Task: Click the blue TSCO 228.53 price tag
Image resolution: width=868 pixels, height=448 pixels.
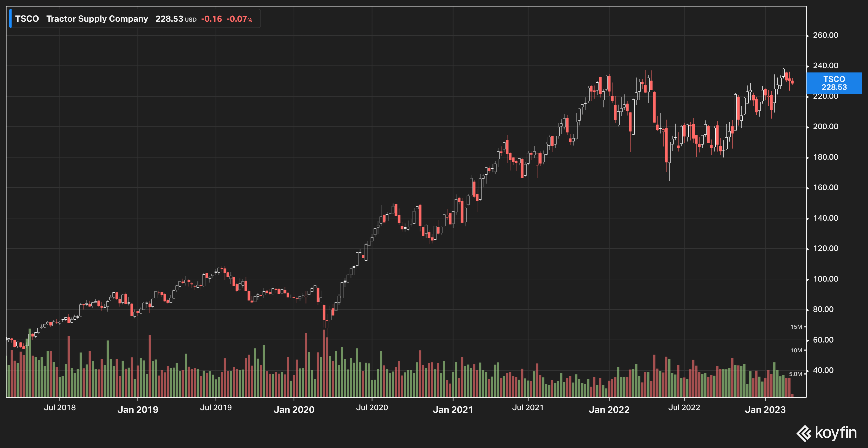Action: 834,83
